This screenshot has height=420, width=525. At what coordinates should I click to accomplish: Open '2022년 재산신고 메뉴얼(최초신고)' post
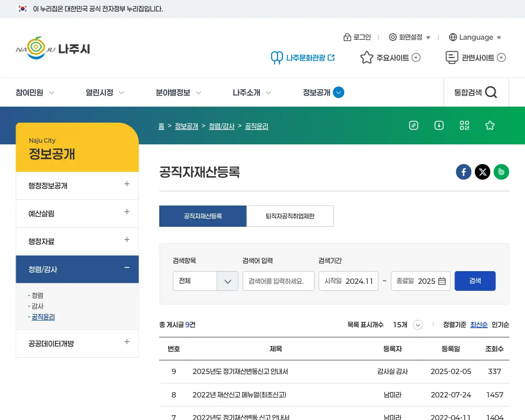(x=240, y=395)
